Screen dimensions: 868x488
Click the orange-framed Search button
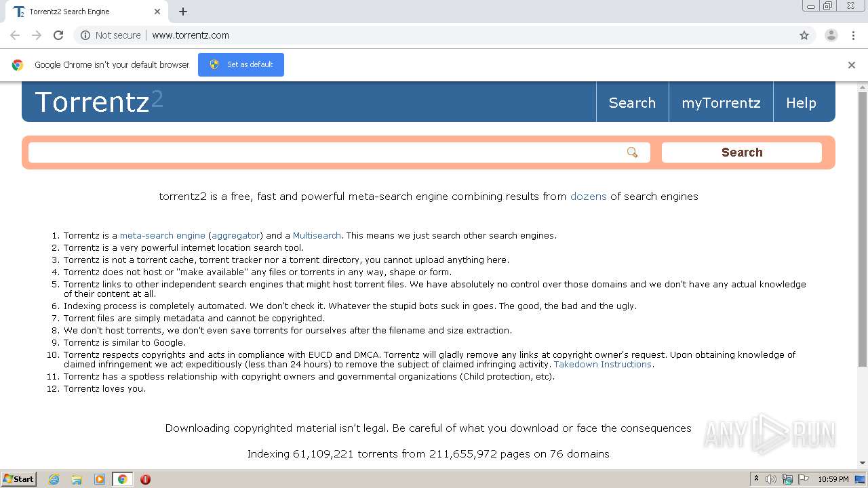(x=742, y=152)
